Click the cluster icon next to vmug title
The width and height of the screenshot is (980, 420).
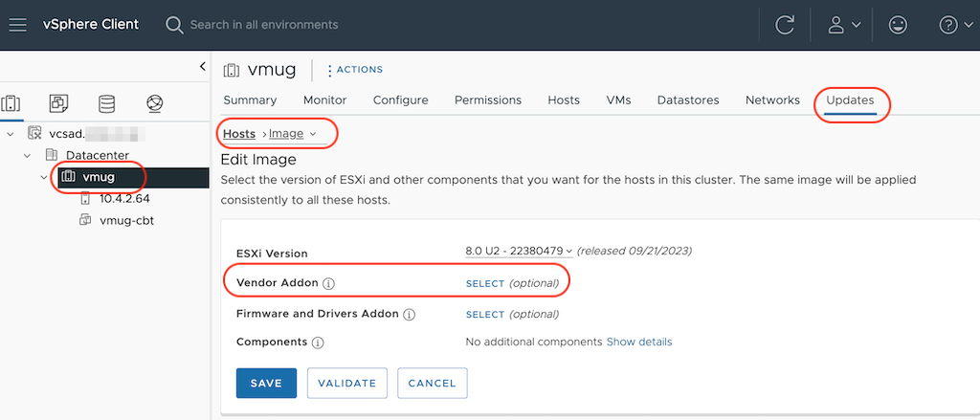pos(232,70)
